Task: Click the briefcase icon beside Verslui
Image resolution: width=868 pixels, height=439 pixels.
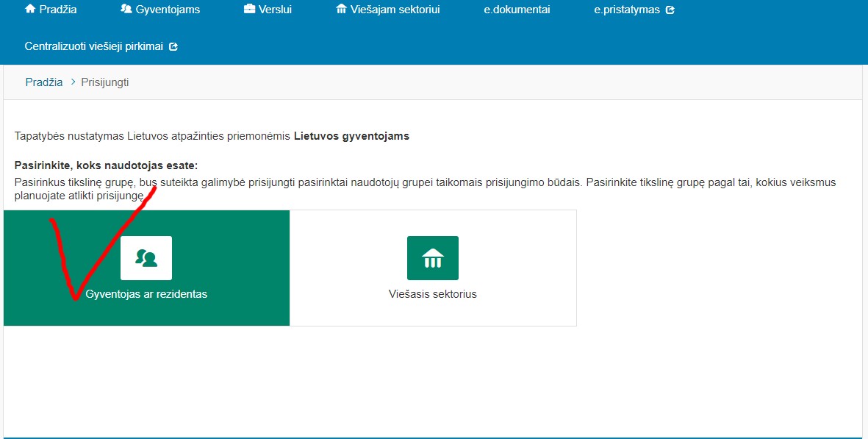Action: click(x=249, y=10)
